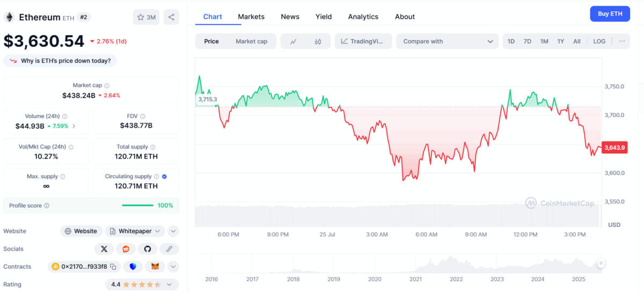The height and width of the screenshot is (294, 644).
Task: Switch to the Chart tab
Action: point(213,17)
